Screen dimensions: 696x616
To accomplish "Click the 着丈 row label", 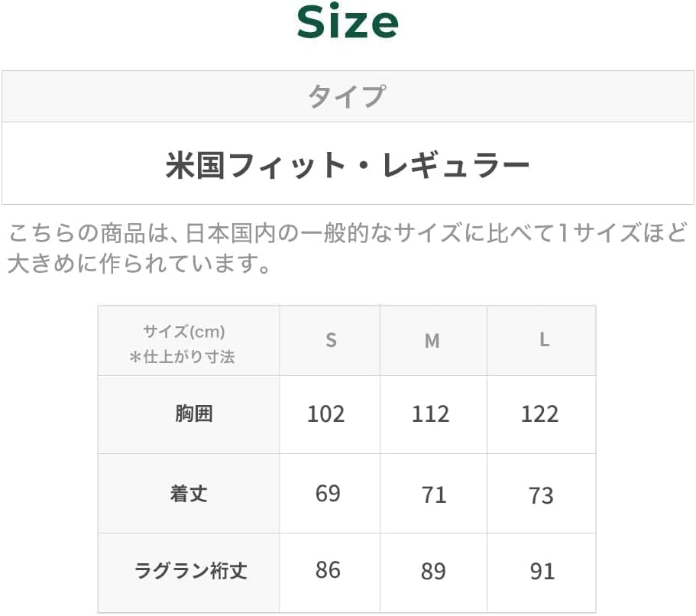I will [189, 494].
